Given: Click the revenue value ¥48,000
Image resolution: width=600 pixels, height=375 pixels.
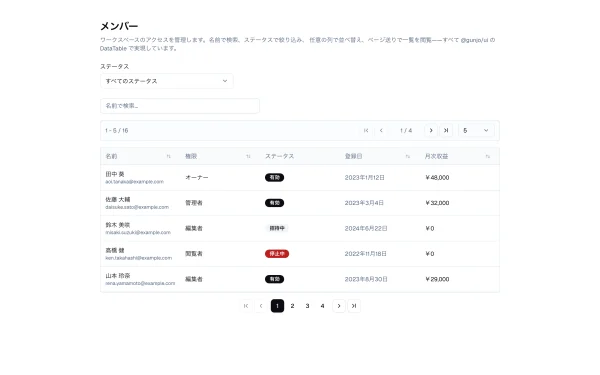Looking at the screenshot, I should 437,178.
